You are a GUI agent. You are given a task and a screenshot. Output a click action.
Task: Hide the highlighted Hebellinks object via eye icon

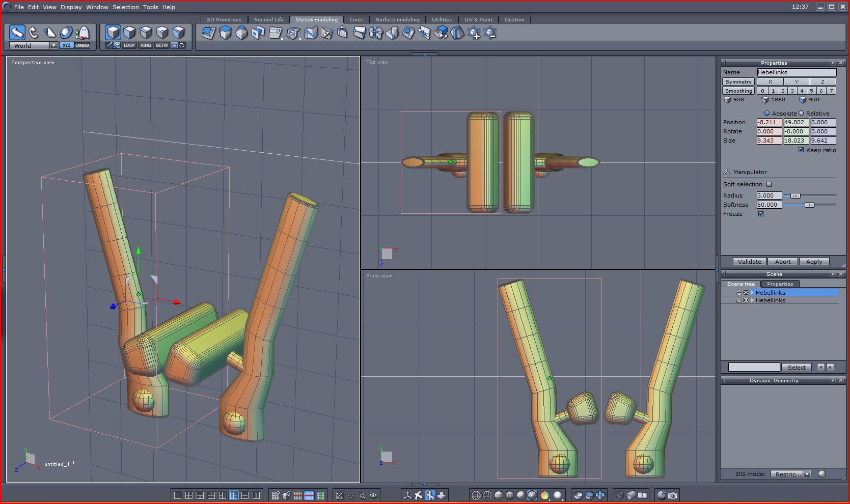[x=746, y=293]
